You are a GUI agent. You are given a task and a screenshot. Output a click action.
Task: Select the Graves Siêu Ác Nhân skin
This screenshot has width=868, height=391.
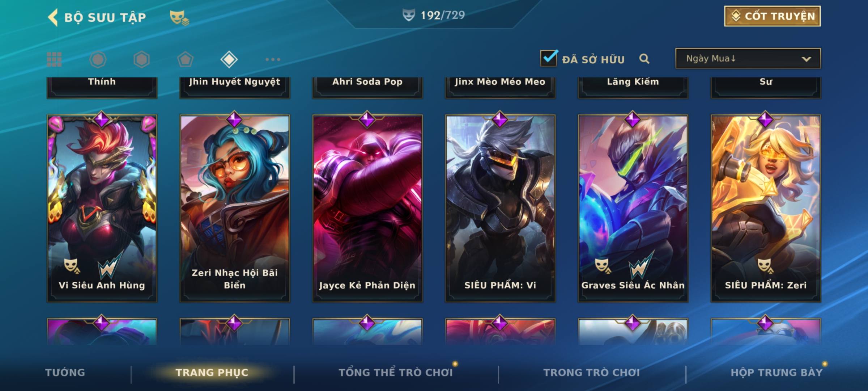[633, 208]
